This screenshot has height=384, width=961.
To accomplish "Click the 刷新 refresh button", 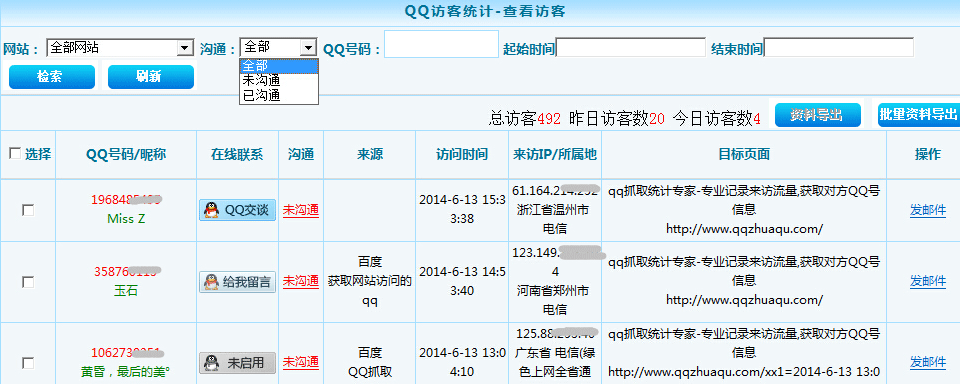I will [151, 77].
